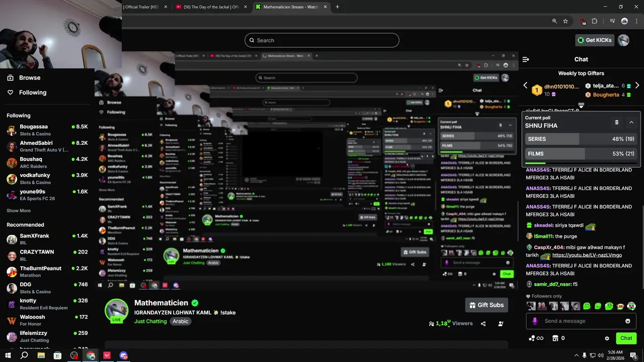Collapse chat with the Chat header icon
Image resolution: width=644 pixels, height=362 pixels.
coord(526,59)
